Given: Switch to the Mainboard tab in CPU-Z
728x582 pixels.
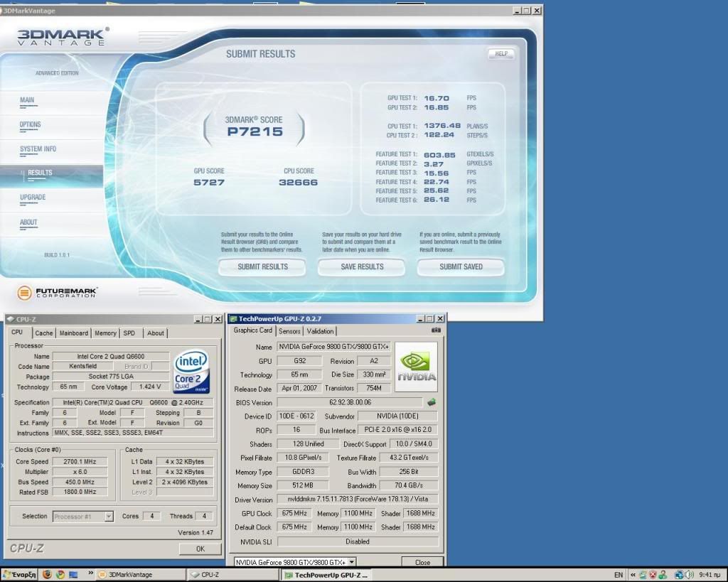Looking at the screenshot, I should pos(74,333).
